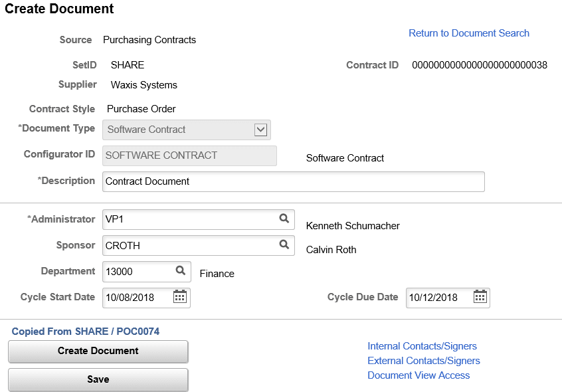The image size is (562, 392).
Task: Open the Administrator lookup search icon
Action: pyautogui.click(x=284, y=219)
